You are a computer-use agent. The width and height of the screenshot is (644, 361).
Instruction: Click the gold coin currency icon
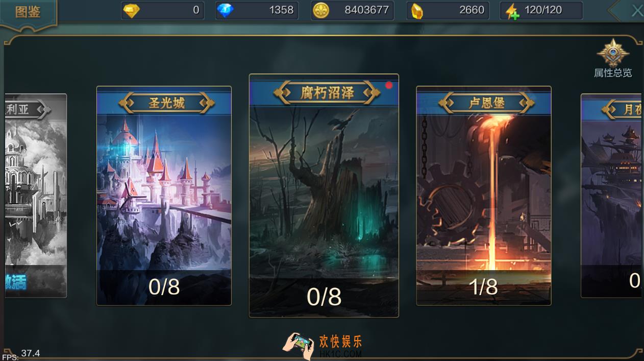click(x=320, y=10)
